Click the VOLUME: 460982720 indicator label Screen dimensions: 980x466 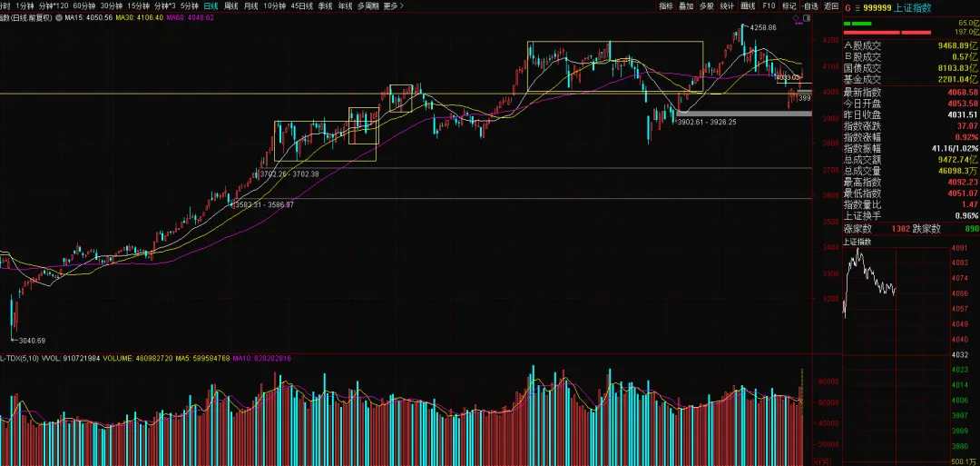coord(138,359)
